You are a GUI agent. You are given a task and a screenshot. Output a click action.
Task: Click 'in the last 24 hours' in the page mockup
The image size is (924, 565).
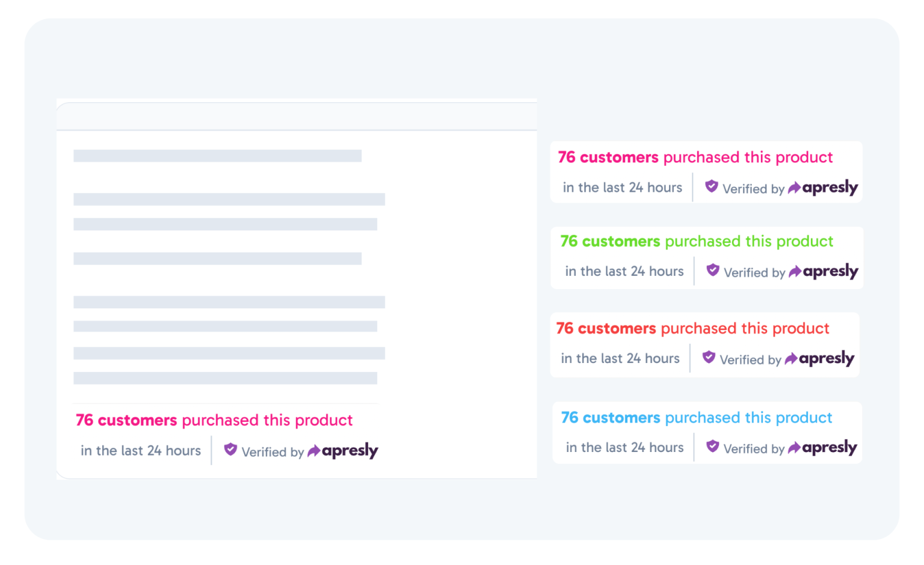141,451
